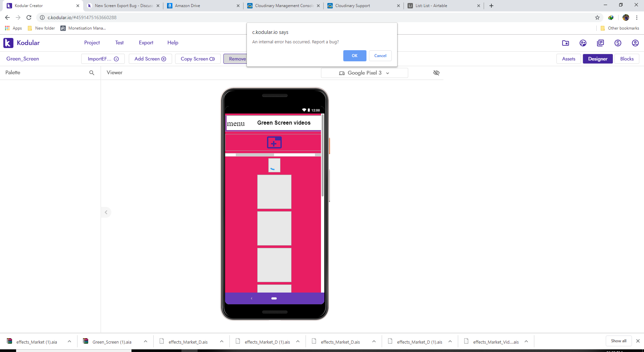The width and height of the screenshot is (644, 352).
Task: Click OK in the error dialog
Action: (355, 56)
